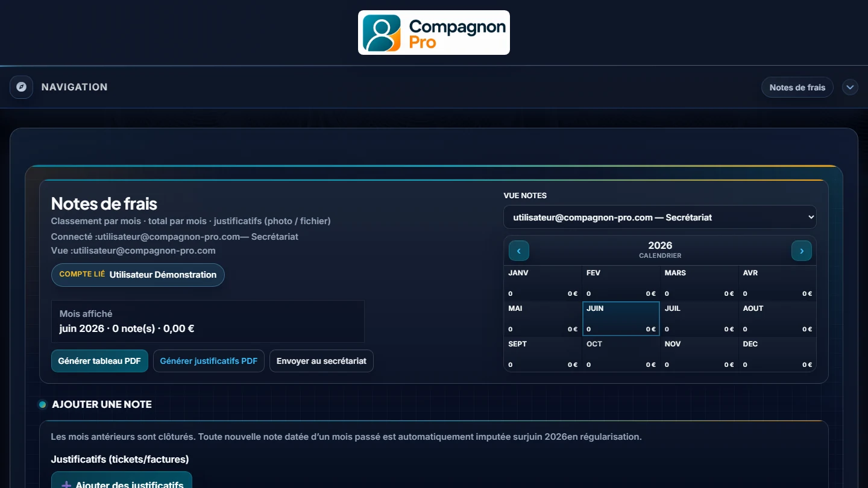Click Générer tableau PDF button
This screenshot has width=868, height=488.
99,361
